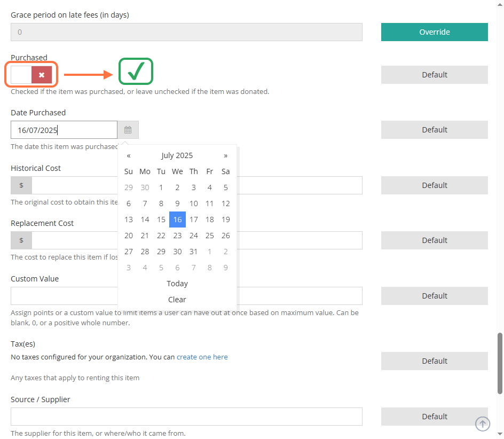This screenshot has height=439, width=504.
Task: Pick July 19 in the calendar
Action: (226, 219)
